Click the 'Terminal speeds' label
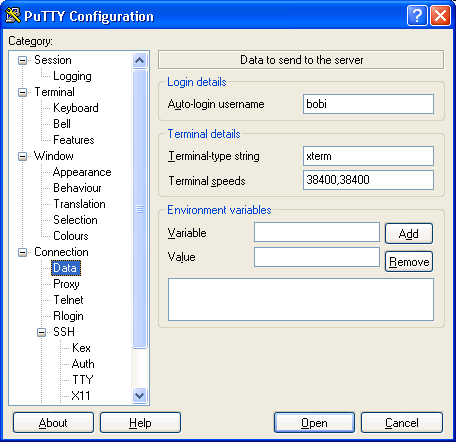The image size is (456, 442). click(207, 181)
